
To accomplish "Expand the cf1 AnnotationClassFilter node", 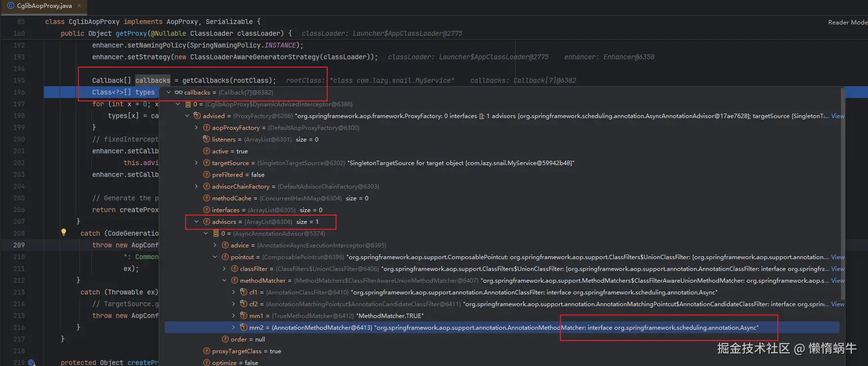I will point(234,292).
